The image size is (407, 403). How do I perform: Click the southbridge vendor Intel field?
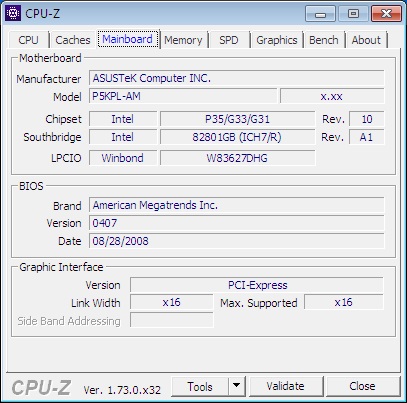(x=123, y=137)
